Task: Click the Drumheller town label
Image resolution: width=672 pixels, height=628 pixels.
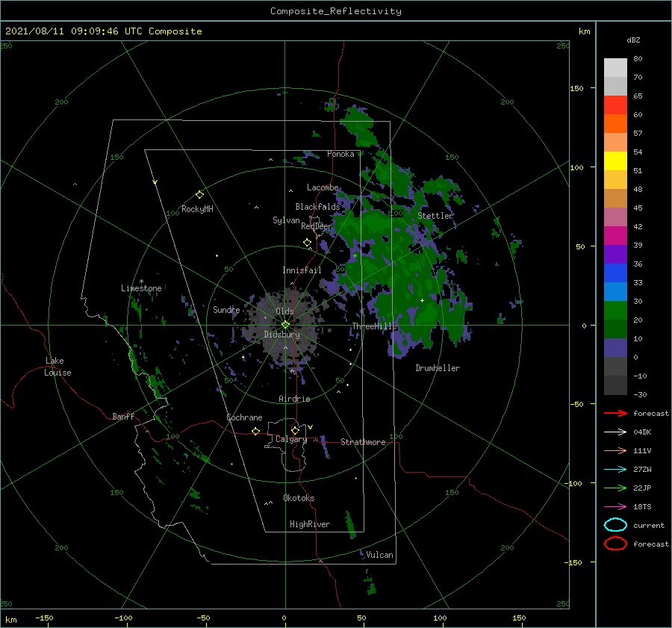Action: [438, 368]
